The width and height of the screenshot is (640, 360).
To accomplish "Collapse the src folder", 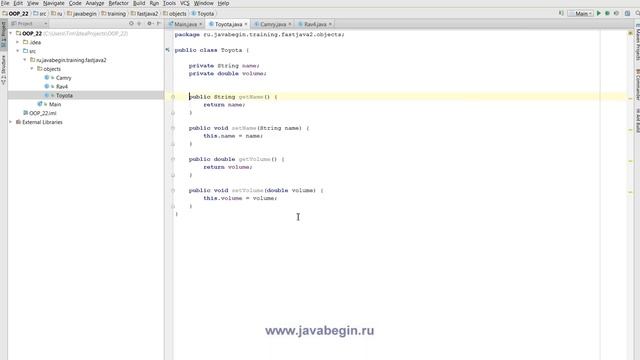I will pos(18,51).
